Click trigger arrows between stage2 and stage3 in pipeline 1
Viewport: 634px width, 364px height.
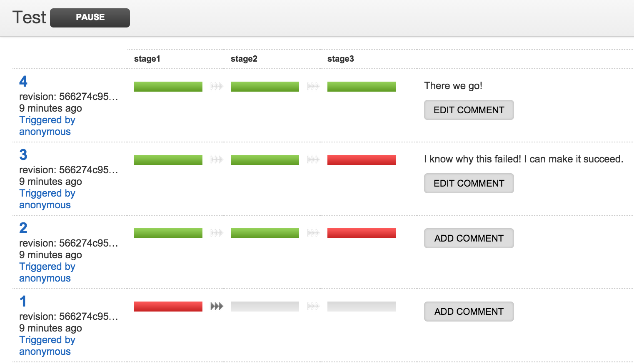click(313, 307)
